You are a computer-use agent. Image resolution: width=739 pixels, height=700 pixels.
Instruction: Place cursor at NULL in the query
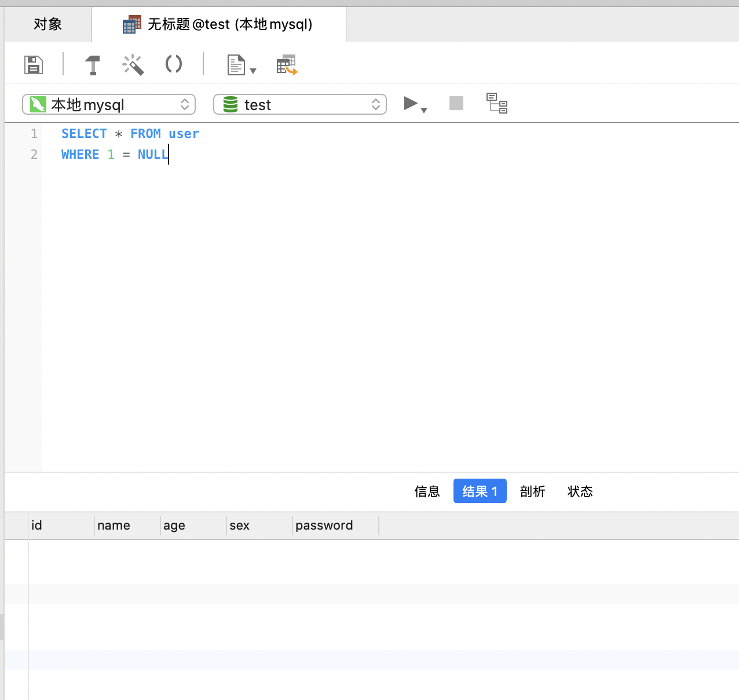[153, 155]
